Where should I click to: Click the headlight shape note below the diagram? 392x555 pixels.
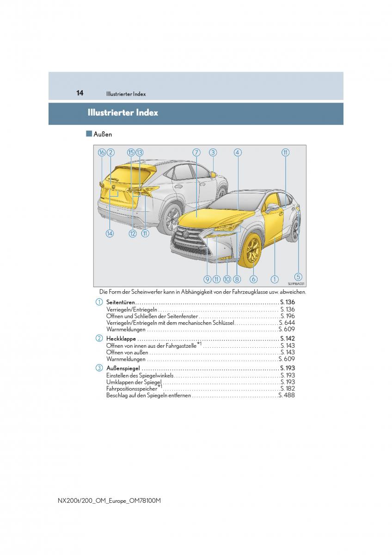point(202,292)
